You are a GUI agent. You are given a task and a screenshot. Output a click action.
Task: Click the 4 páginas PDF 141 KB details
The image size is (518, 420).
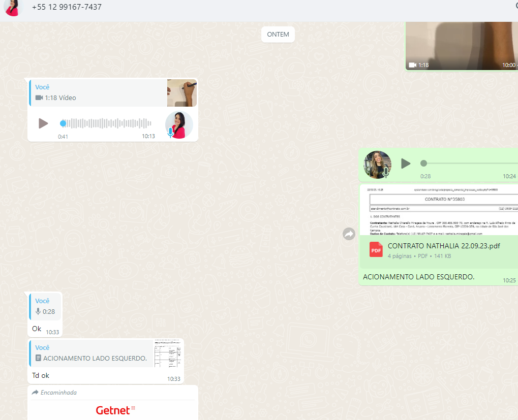click(x=419, y=256)
